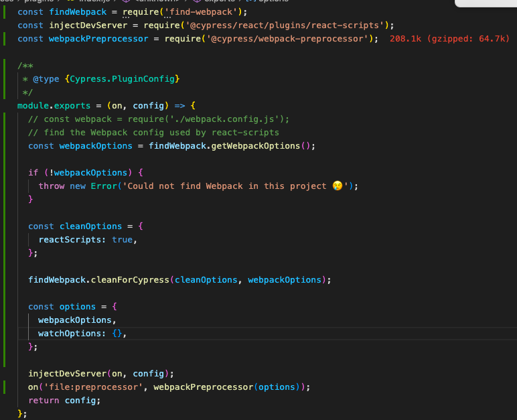Select the 'find-webpack' string literal

click(201, 12)
